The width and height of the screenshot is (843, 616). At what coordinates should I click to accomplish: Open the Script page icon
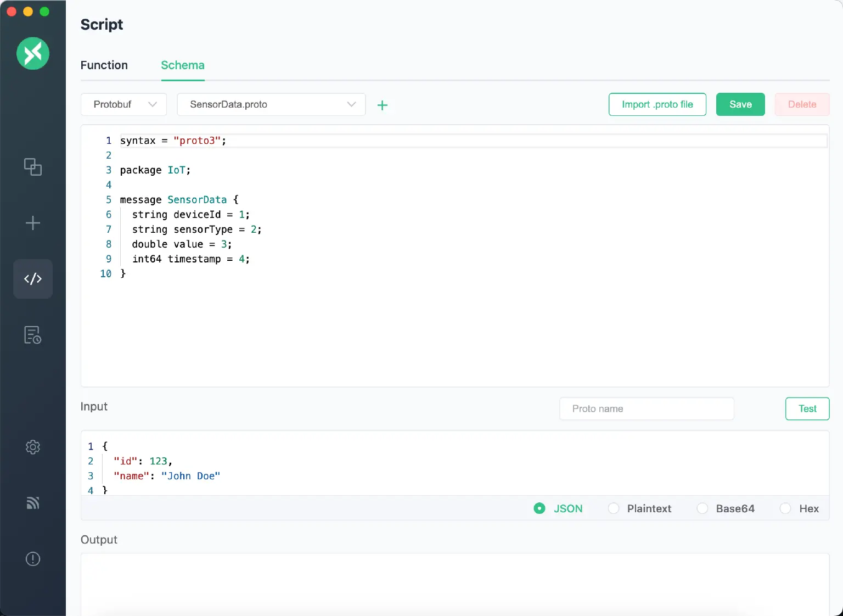(x=33, y=279)
